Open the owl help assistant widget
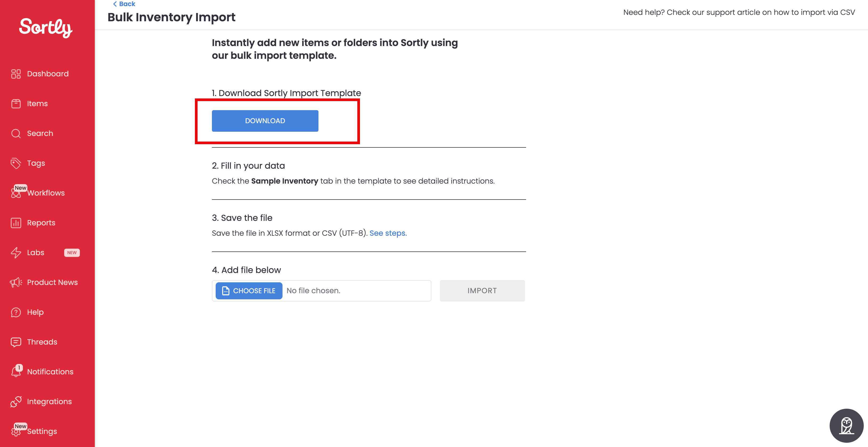868x447 pixels. coord(846,425)
